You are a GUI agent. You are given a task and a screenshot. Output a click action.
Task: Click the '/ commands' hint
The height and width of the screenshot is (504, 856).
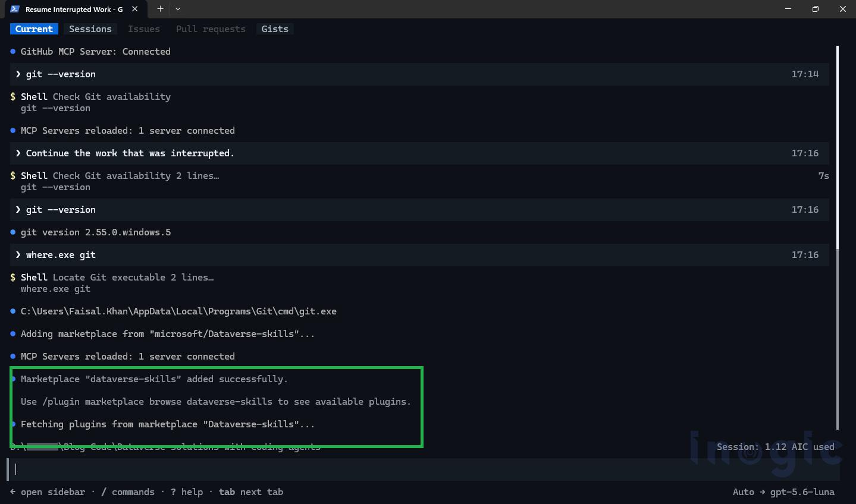click(x=128, y=492)
